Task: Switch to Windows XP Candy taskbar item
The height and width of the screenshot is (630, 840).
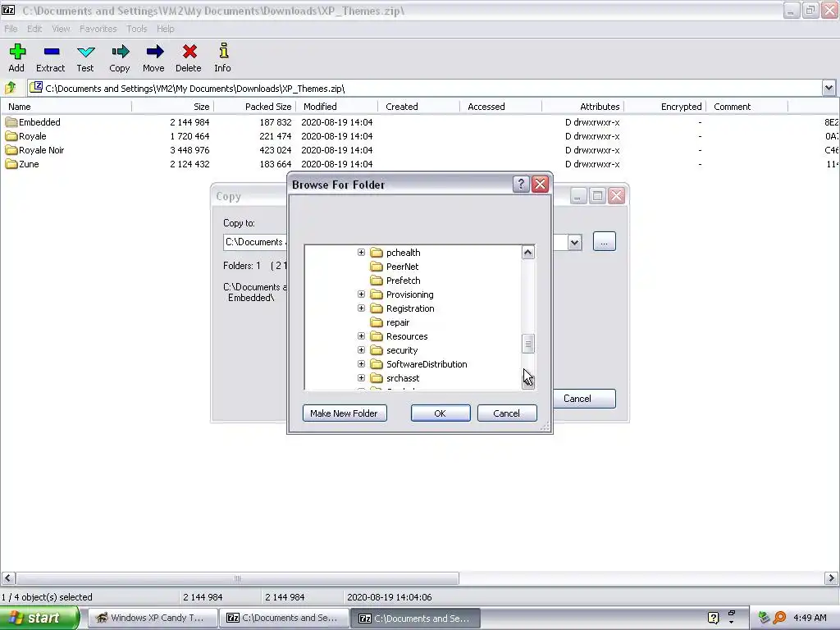Action: [x=152, y=618]
